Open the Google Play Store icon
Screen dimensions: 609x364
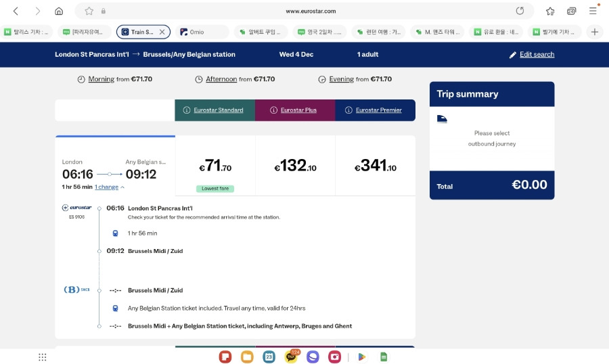[x=361, y=357]
